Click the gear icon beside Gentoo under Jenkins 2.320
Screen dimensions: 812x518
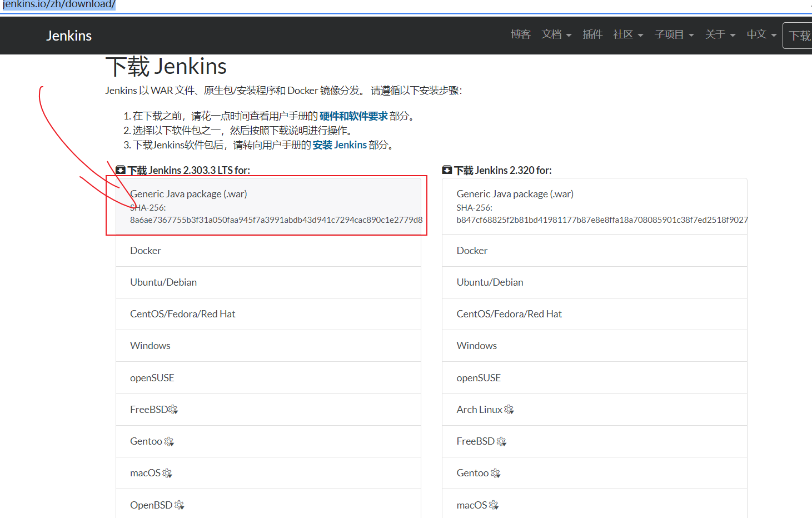[496, 473]
